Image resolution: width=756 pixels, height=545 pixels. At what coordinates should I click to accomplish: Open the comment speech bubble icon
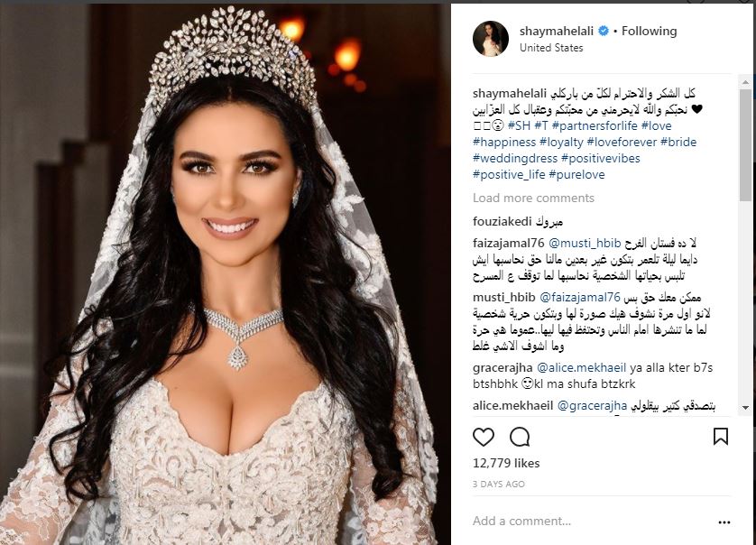pyautogui.click(x=520, y=437)
